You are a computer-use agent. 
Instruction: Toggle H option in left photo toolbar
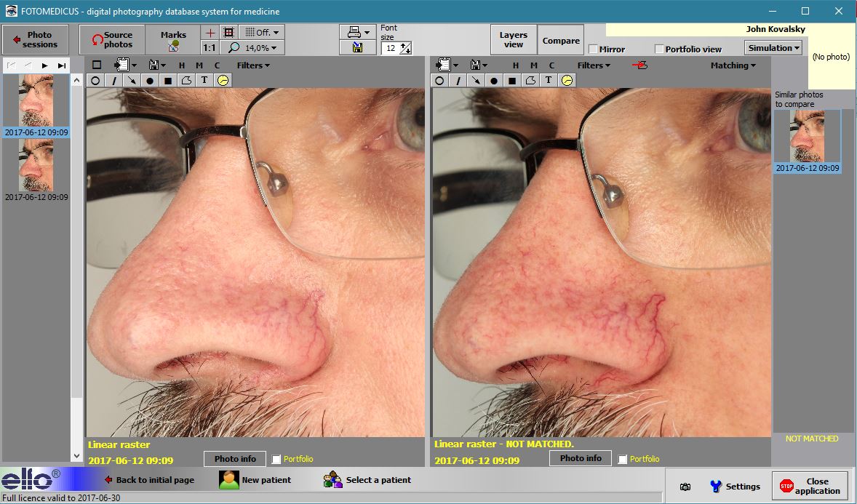[182, 65]
